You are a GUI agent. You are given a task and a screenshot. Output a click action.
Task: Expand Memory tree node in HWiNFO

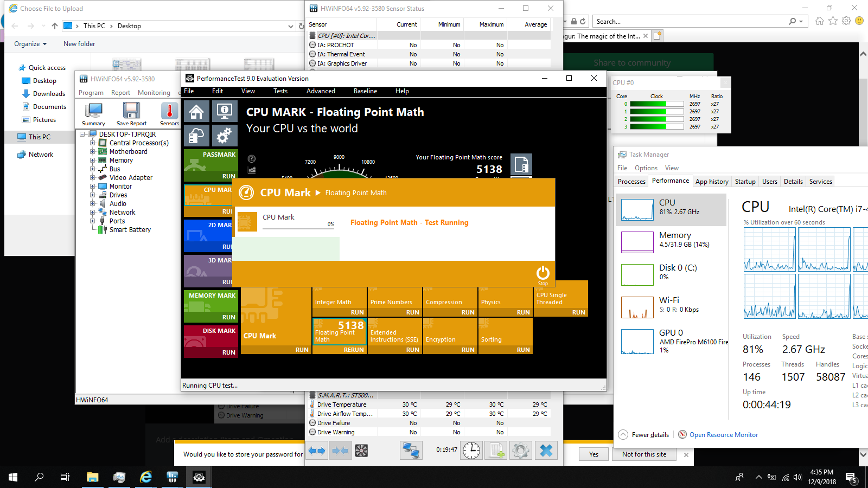point(92,160)
